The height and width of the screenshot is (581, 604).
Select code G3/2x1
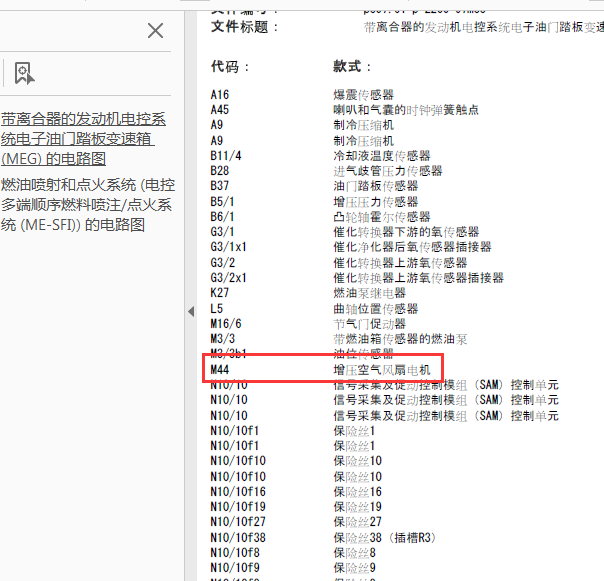coord(228,277)
